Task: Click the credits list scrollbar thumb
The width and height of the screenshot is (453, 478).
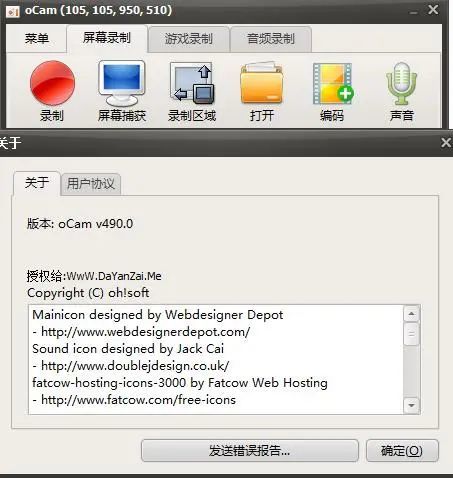Action: pos(412,334)
